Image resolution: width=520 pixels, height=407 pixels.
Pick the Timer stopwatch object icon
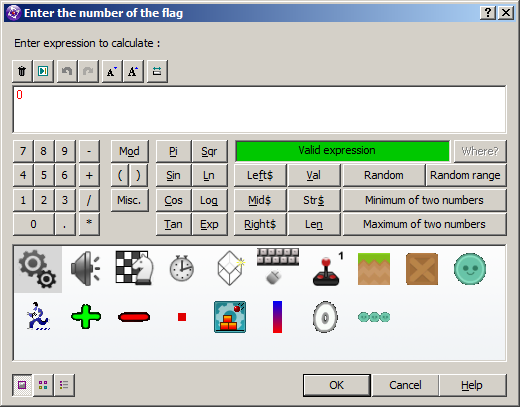coord(181,268)
